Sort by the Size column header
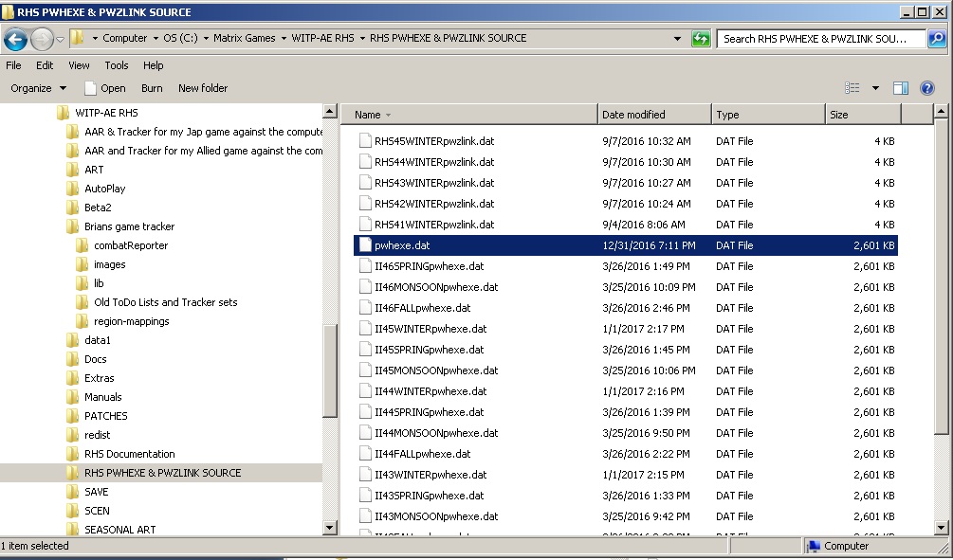This screenshot has height=560, width=953. click(x=862, y=115)
